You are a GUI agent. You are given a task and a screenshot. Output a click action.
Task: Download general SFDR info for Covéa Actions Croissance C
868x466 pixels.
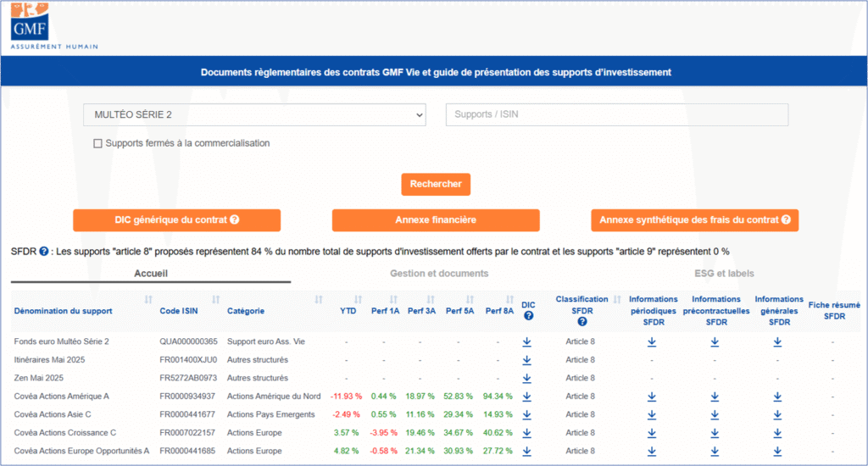[x=778, y=433]
